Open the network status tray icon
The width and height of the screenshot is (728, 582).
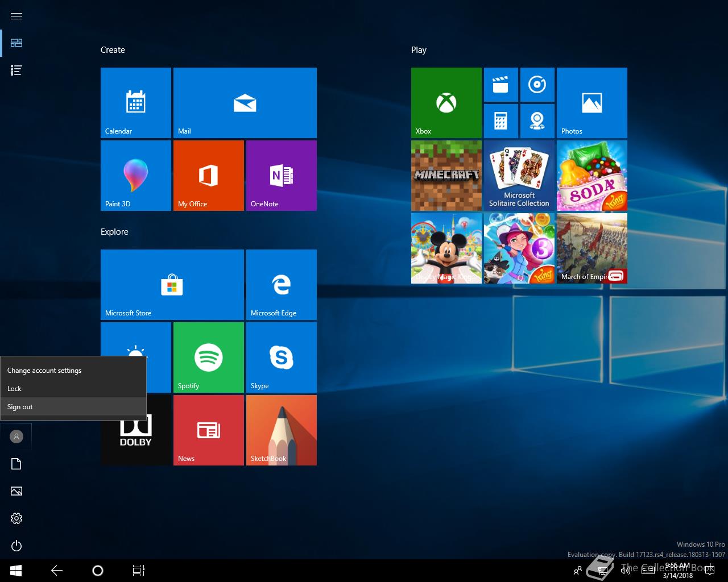[x=603, y=571]
